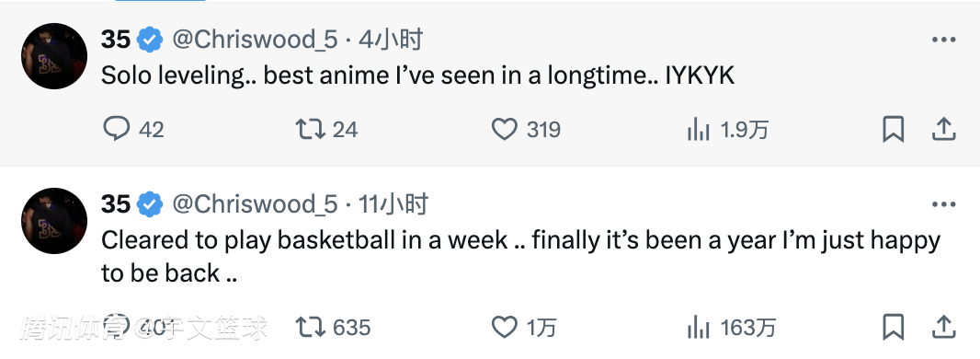This screenshot has height=359, width=980.
Task: Bookmark the Solo leveling tweet
Action: (x=894, y=130)
